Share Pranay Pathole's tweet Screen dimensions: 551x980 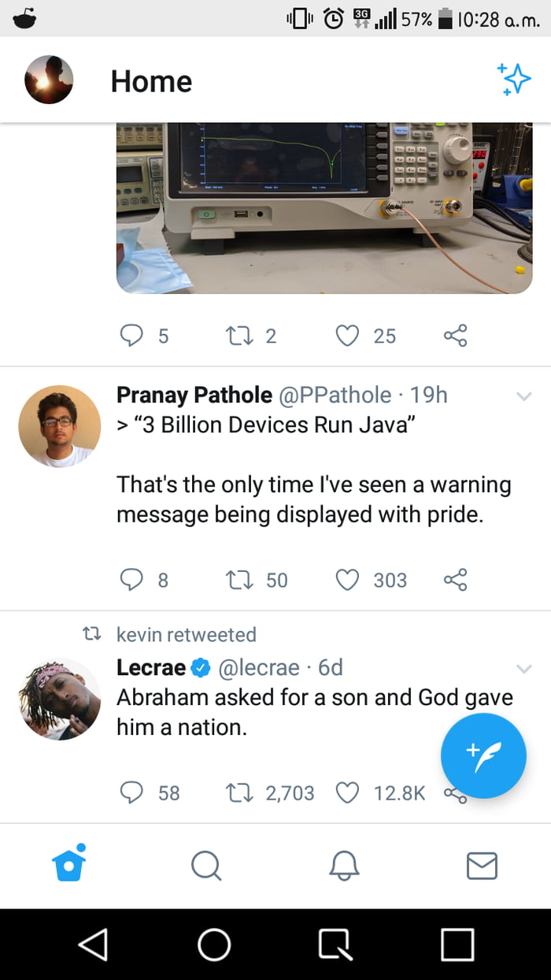pyautogui.click(x=456, y=581)
